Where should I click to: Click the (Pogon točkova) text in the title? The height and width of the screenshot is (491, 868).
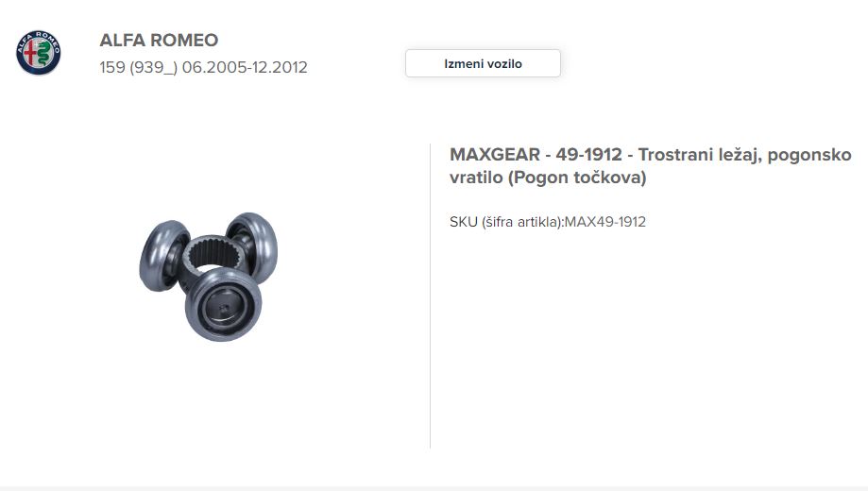point(577,178)
